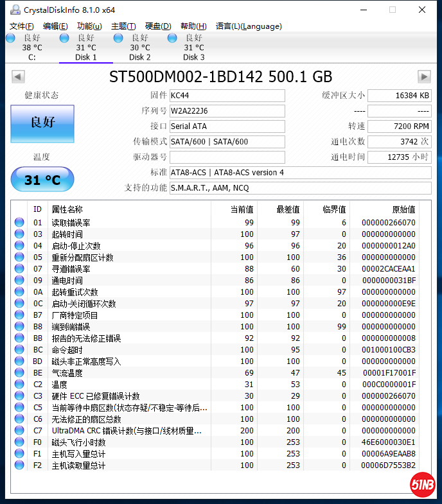Open the 文件(F) menu

click(x=21, y=26)
